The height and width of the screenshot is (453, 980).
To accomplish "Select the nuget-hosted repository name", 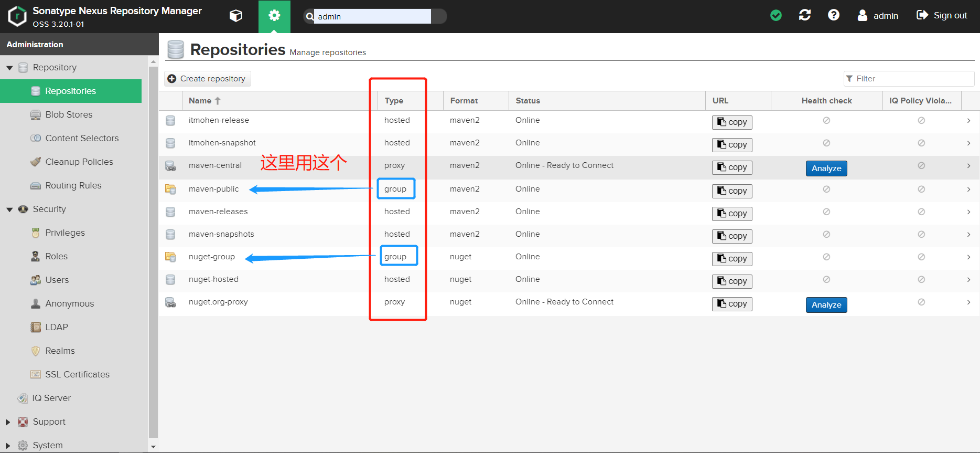I will point(213,279).
